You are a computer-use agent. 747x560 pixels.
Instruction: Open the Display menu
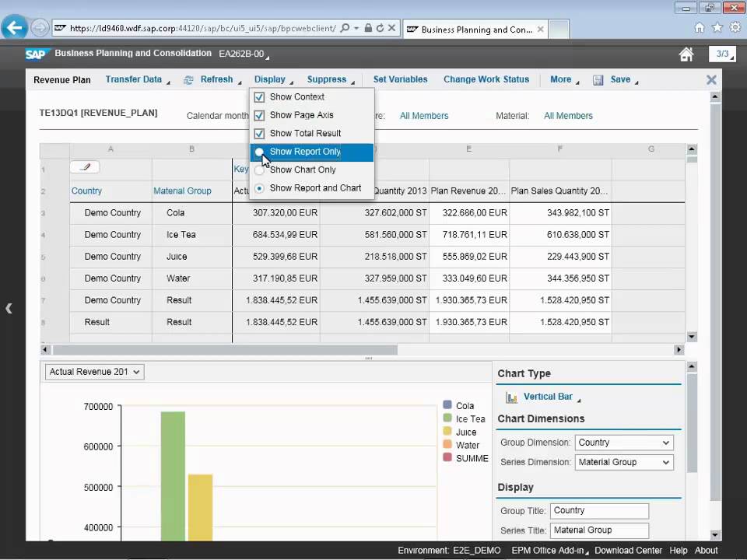(x=273, y=79)
